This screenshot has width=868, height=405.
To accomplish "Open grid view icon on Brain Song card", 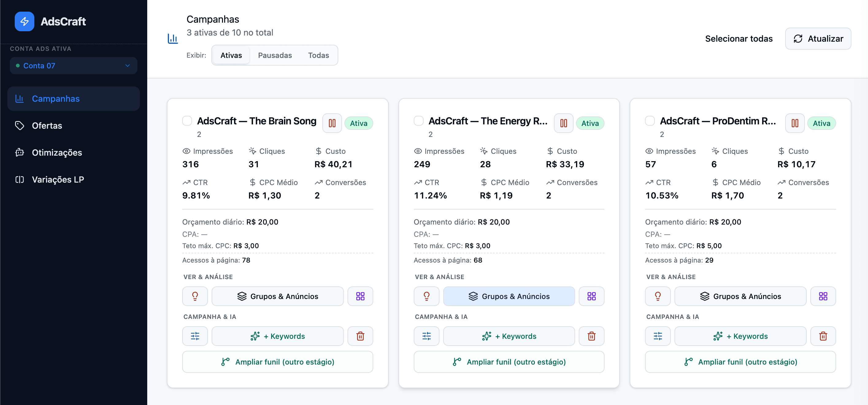I will 360,296.
